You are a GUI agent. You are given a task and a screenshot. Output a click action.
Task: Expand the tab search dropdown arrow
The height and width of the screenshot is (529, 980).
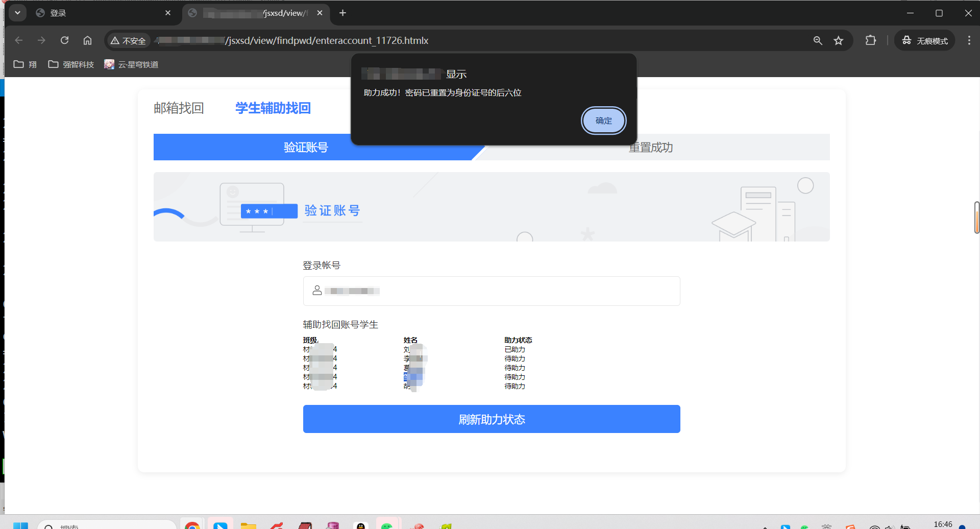point(17,13)
